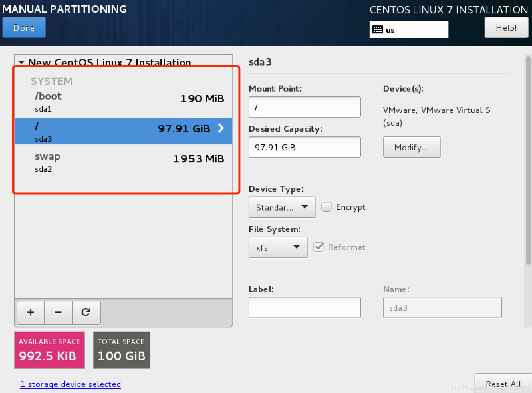Click the Reset All button

(503, 383)
